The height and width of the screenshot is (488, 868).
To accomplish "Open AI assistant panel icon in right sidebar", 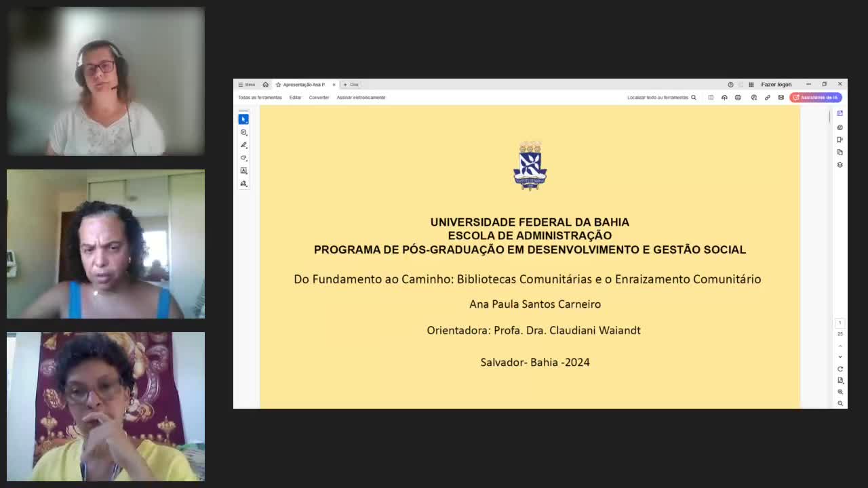I will tap(840, 113).
